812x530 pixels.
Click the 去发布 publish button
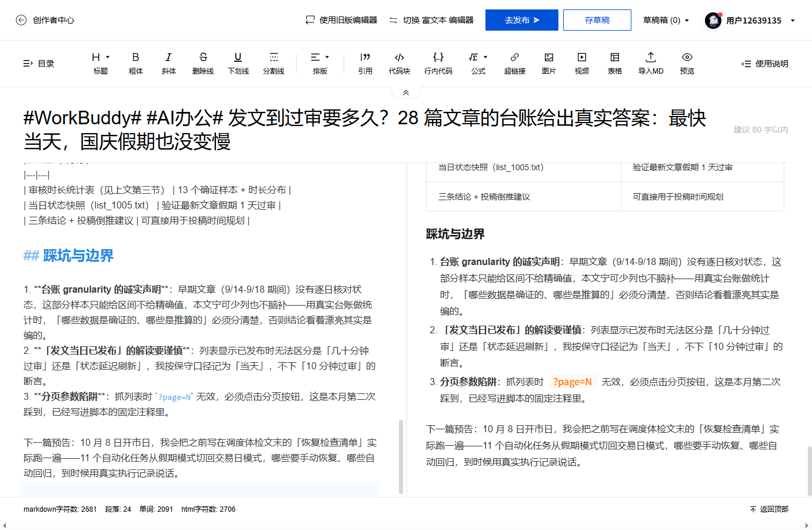point(522,20)
